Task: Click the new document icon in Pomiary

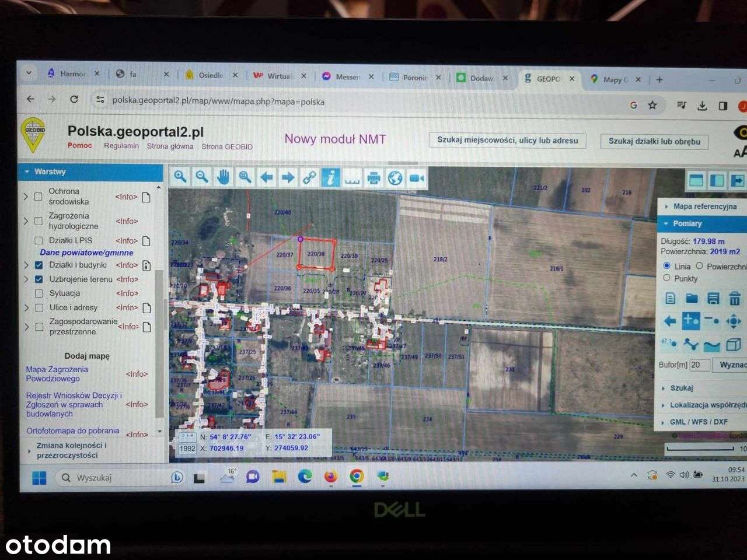Action: coord(670,299)
